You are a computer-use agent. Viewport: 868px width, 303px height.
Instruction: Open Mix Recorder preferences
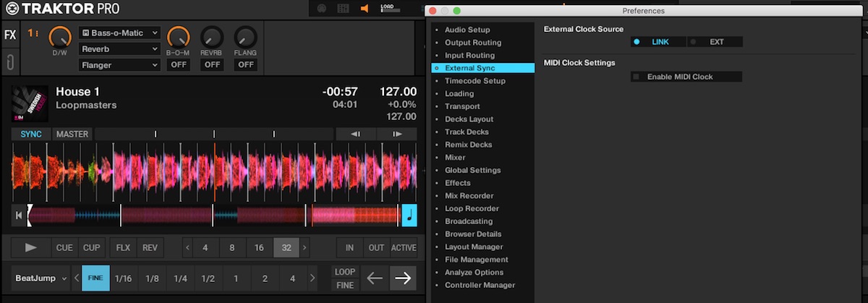469,196
